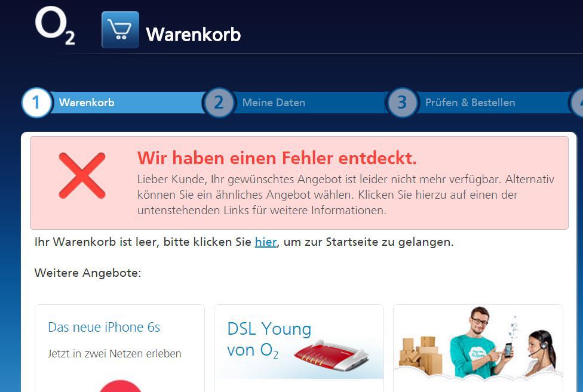The height and width of the screenshot is (392, 583).
Task: Click the stacked boxes image
Action: (x=420, y=355)
